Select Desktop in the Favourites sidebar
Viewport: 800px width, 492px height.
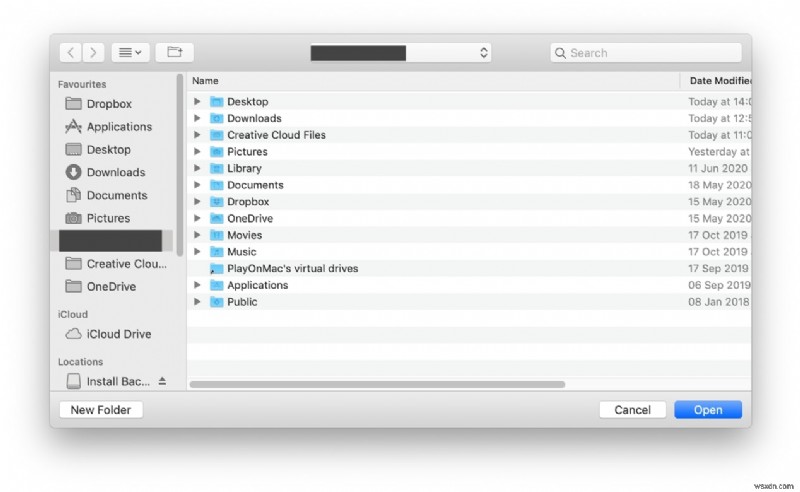109,150
